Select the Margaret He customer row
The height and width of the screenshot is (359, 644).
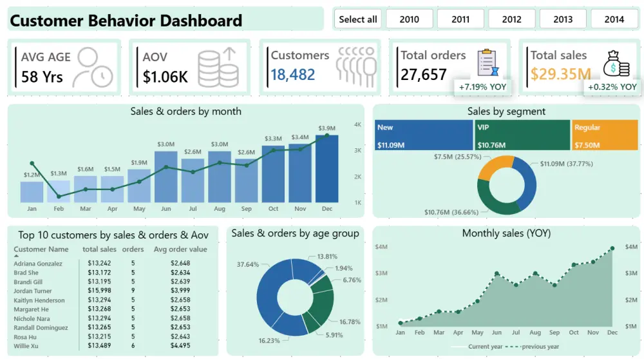tap(111, 309)
